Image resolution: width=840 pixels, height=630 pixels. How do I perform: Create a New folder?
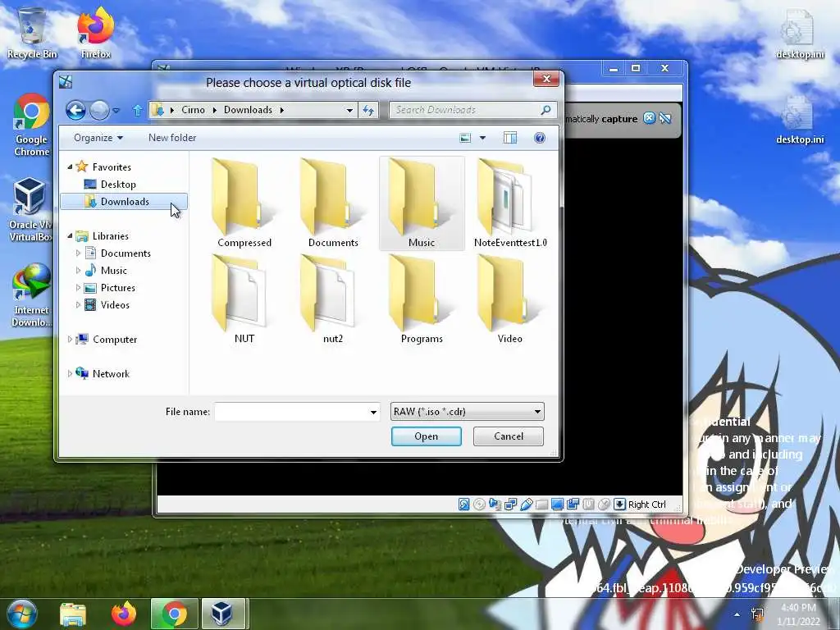pyautogui.click(x=172, y=138)
